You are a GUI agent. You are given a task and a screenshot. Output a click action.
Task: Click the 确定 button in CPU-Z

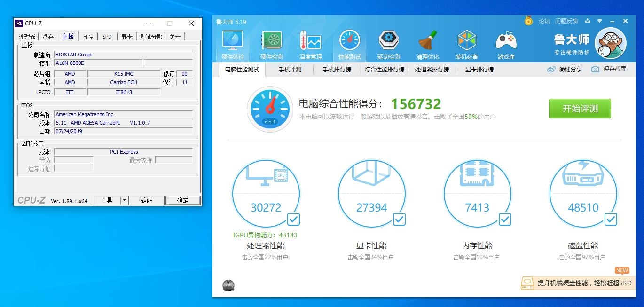182,200
